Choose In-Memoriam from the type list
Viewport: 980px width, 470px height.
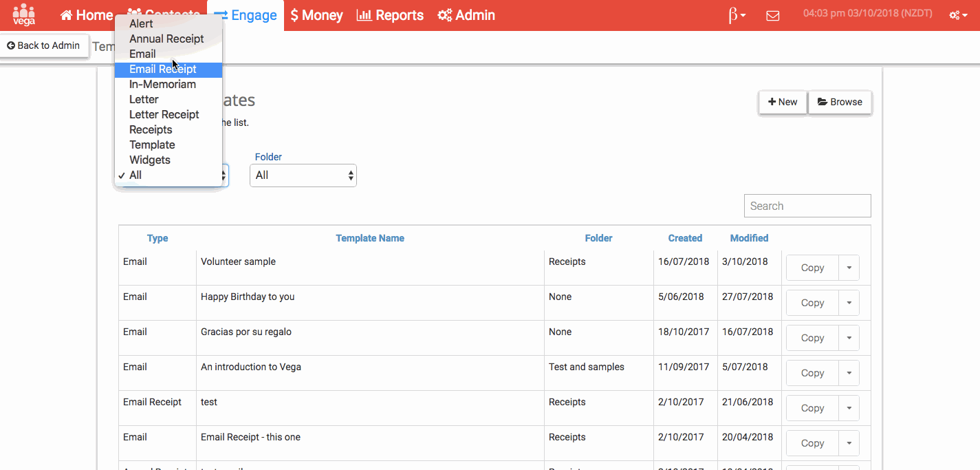click(x=168, y=84)
